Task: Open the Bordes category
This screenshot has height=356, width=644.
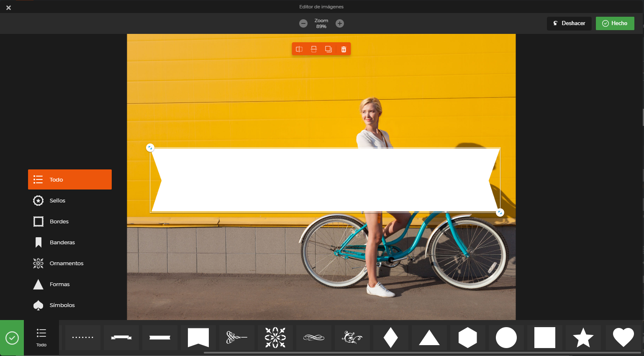Action: tap(70, 221)
